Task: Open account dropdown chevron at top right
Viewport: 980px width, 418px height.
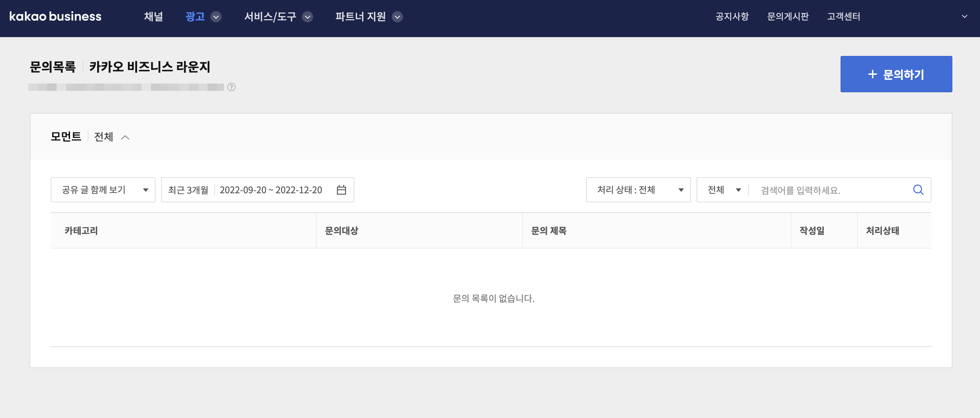Action: click(x=964, y=16)
